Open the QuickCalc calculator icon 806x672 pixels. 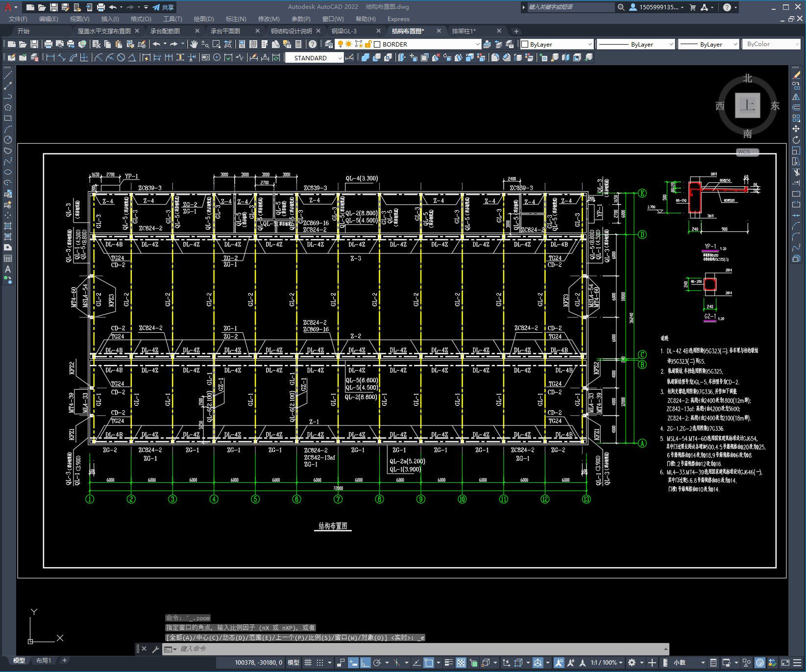point(298,44)
